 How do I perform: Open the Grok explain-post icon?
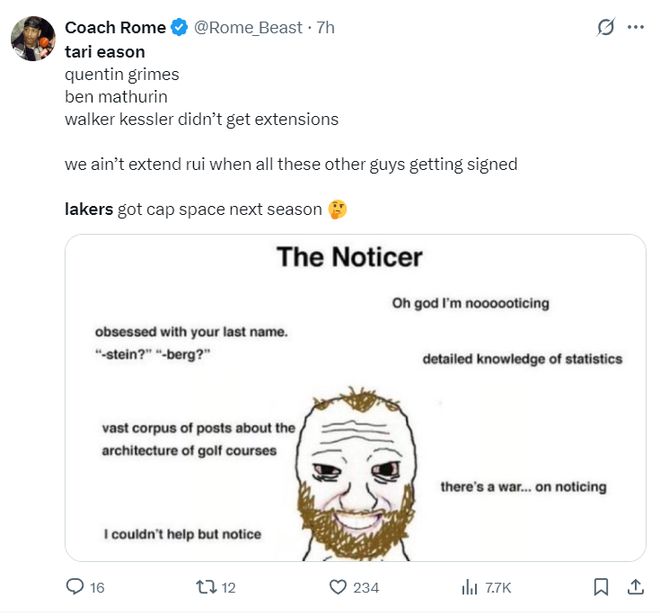tap(605, 28)
